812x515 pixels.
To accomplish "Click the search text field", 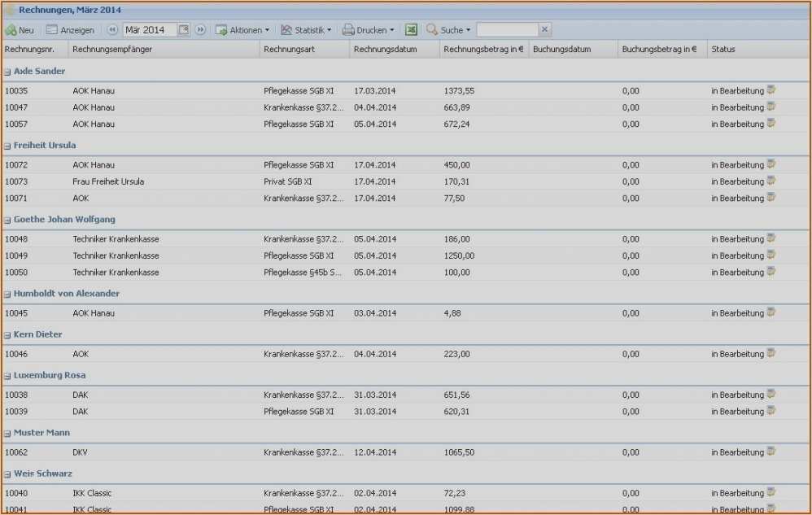I will pos(507,30).
